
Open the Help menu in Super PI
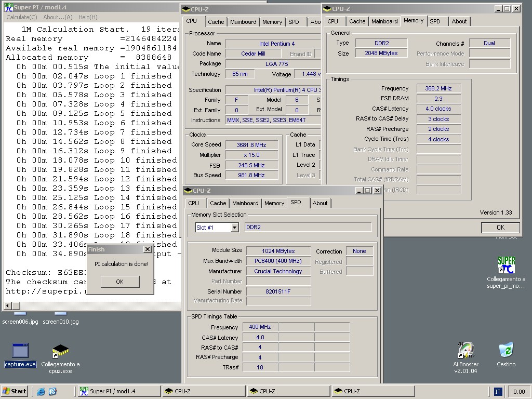(87, 17)
